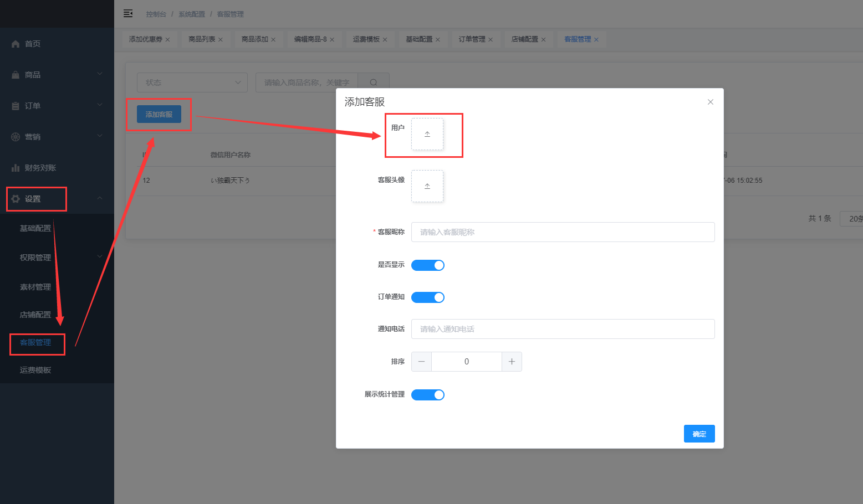Click the sidebar collapse hamburger icon

click(128, 13)
